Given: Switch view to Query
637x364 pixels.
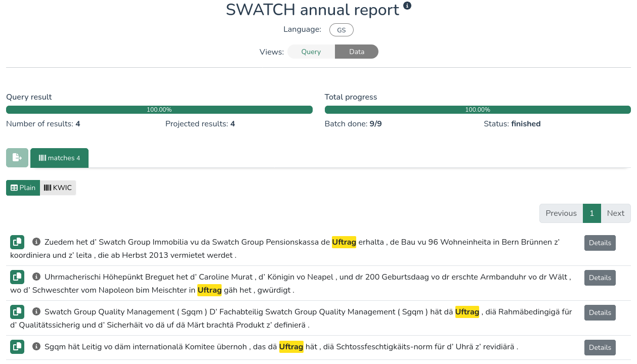Looking at the screenshot, I should (311, 52).
